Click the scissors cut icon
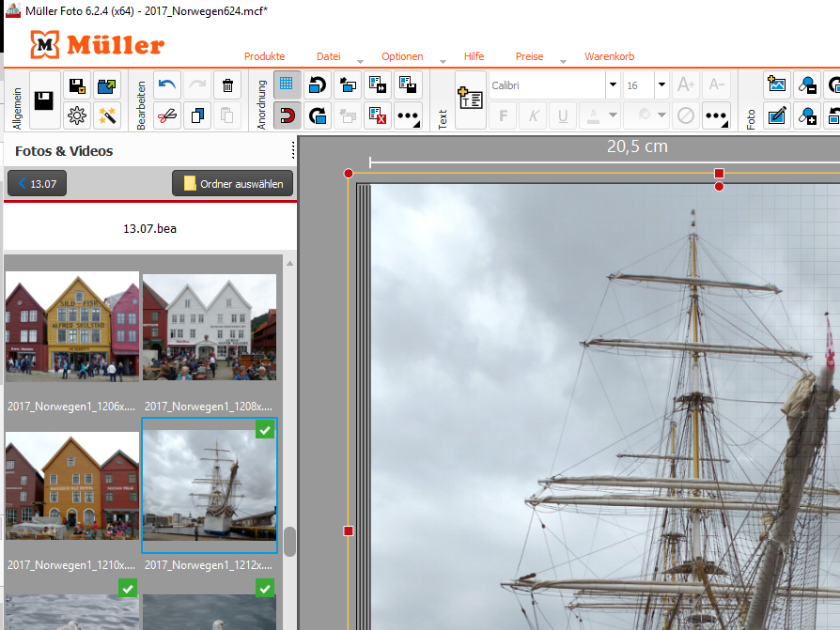 coord(167,116)
